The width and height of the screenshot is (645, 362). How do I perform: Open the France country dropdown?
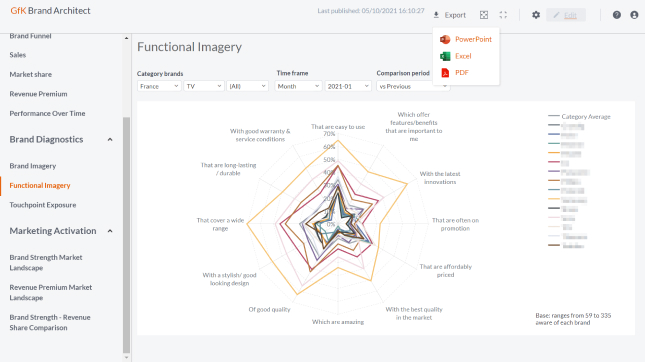click(x=159, y=86)
